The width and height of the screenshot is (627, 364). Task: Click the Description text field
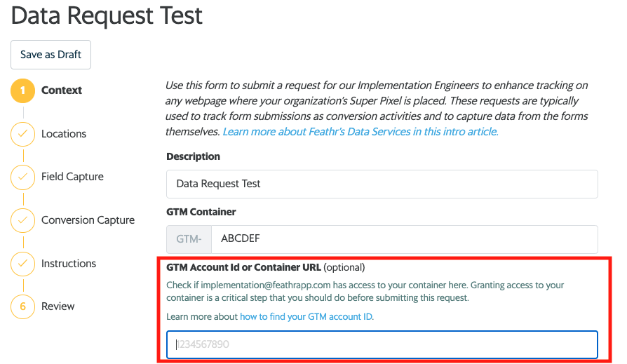(382, 184)
